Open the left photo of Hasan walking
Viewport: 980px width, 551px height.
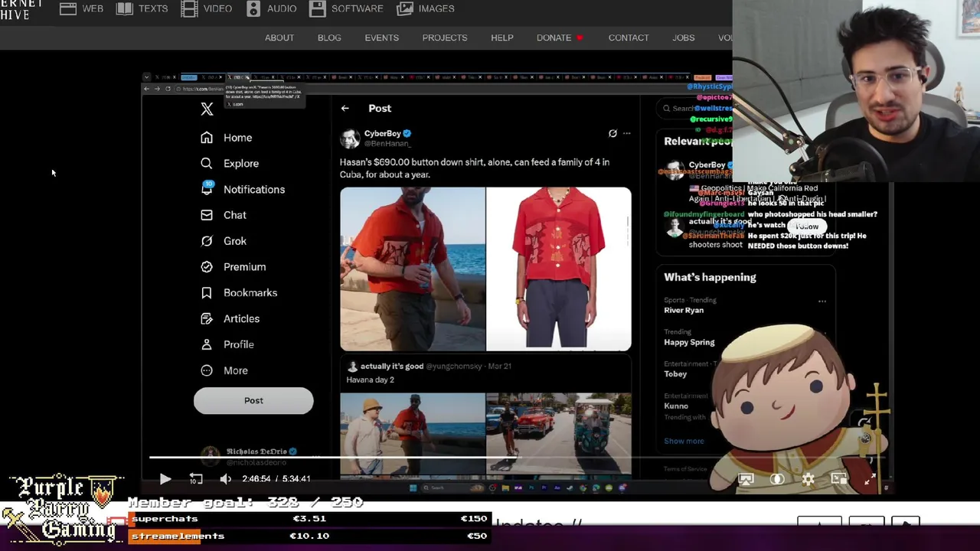(413, 269)
